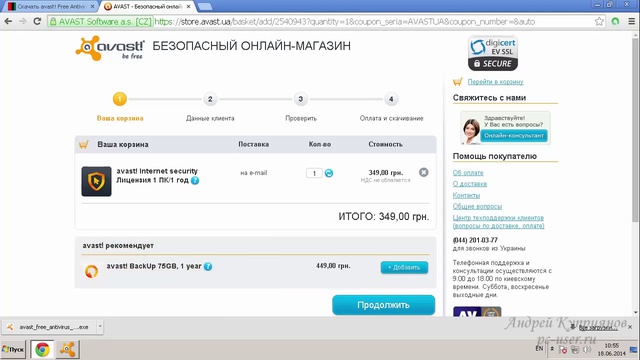640x360 pixels.
Task: Click the avast! Internet security product name
Action: pyautogui.click(x=157, y=171)
